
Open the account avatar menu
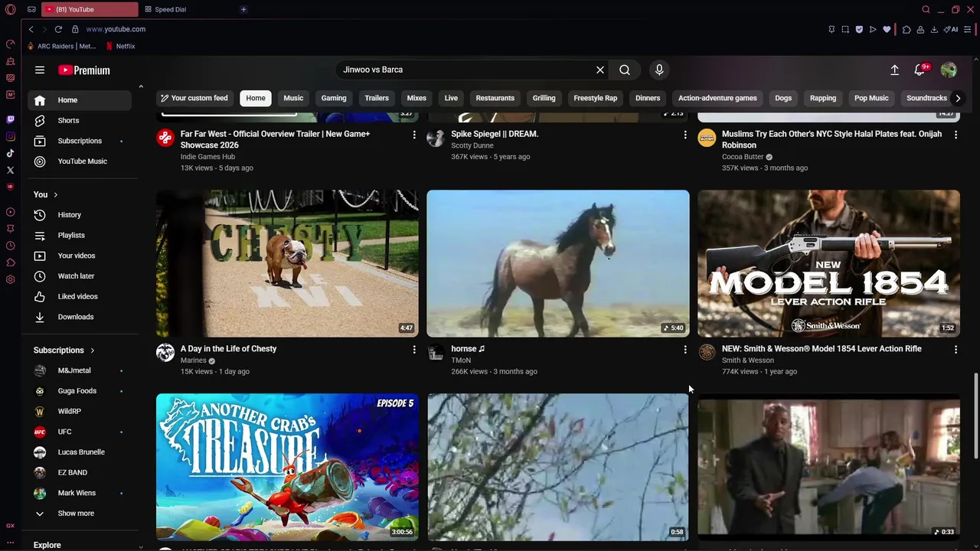[x=949, y=70]
